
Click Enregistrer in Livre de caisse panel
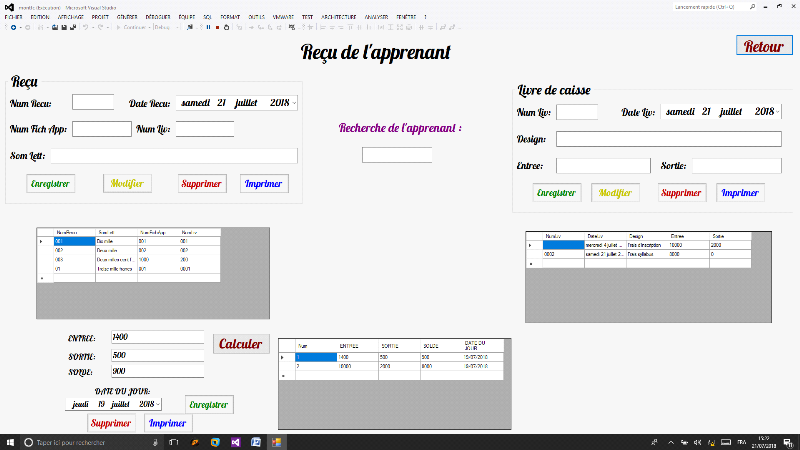pyautogui.click(x=557, y=193)
